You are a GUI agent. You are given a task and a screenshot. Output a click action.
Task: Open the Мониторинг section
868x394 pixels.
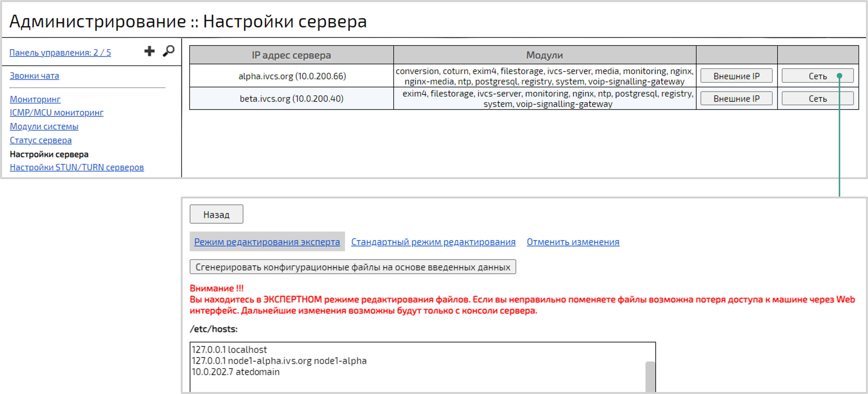point(35,99)
